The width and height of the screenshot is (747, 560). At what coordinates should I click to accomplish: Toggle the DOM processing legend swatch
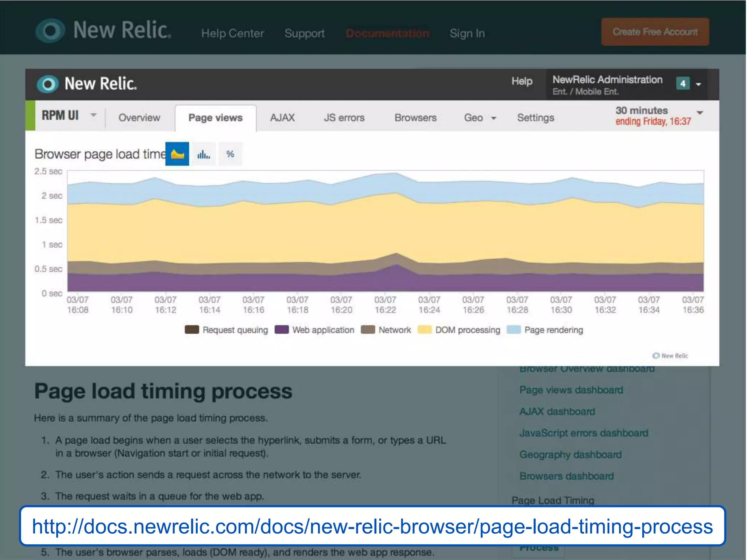(425, 330)
